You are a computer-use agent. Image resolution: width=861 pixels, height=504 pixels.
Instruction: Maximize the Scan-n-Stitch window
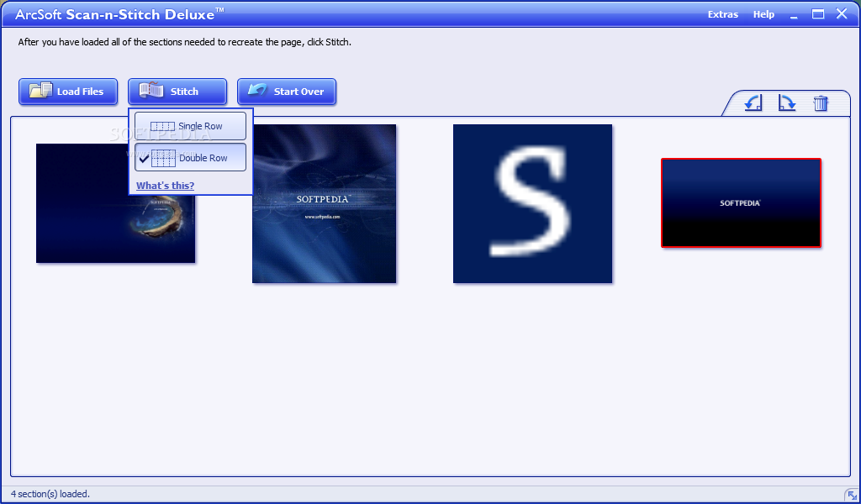[818, 14]
